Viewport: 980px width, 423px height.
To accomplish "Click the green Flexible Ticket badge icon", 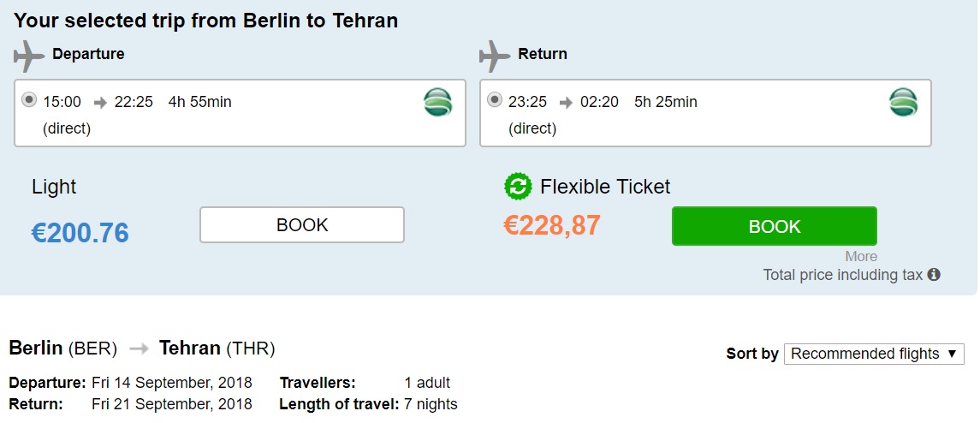I will click(x=518, y=187).
